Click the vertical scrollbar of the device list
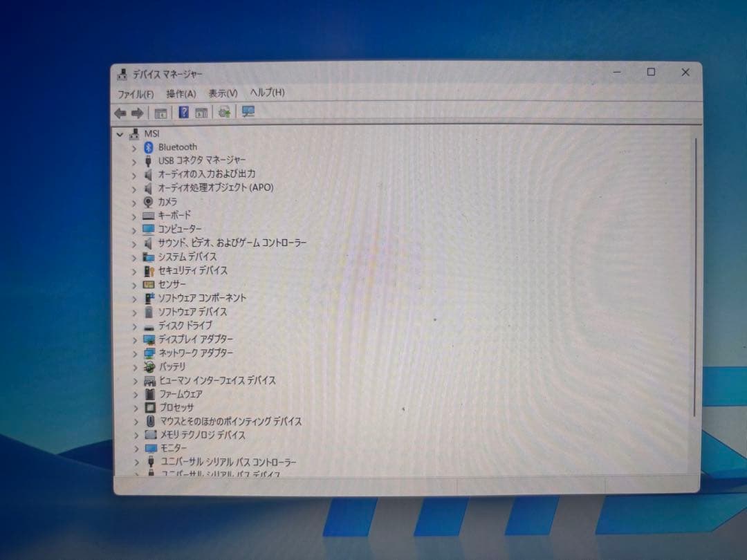 tap(694, 277)
